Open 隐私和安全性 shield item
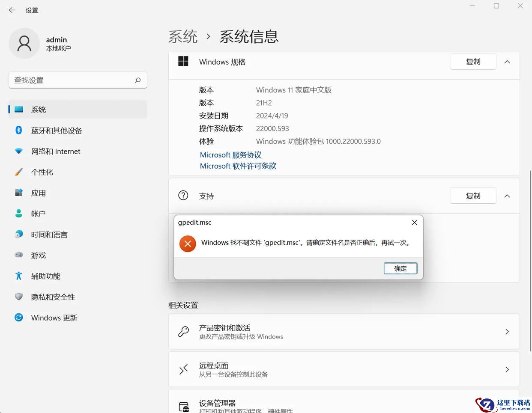Image resolution: width=532 pixels, height=413 pixels. [x=53, y=297]
